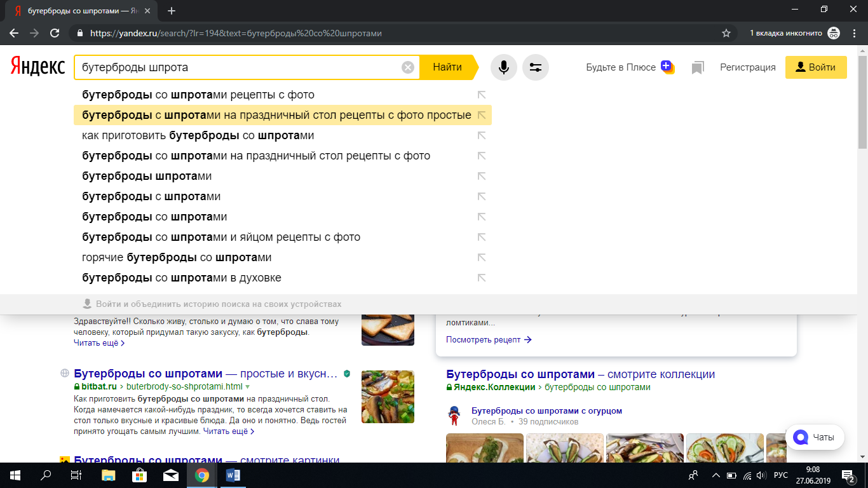This screenshot has height=488, width=868.
Task: Open Microsoft Word from the taskbar
Action: coord(233,475)
